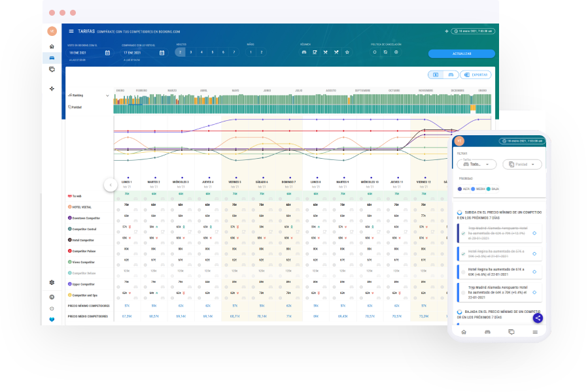Select the first cancellation policy circle option

pos(375,52)
